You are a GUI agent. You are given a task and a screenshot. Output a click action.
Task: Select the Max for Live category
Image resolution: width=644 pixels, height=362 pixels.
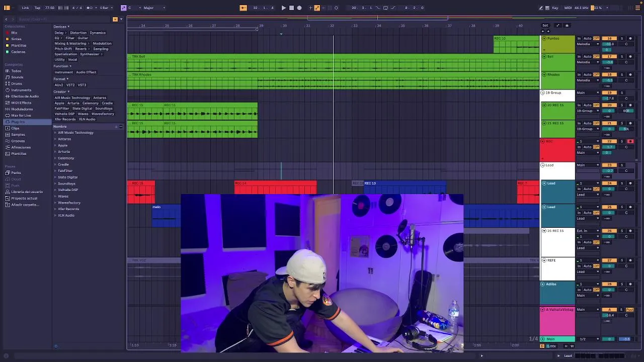click(21, 115)
